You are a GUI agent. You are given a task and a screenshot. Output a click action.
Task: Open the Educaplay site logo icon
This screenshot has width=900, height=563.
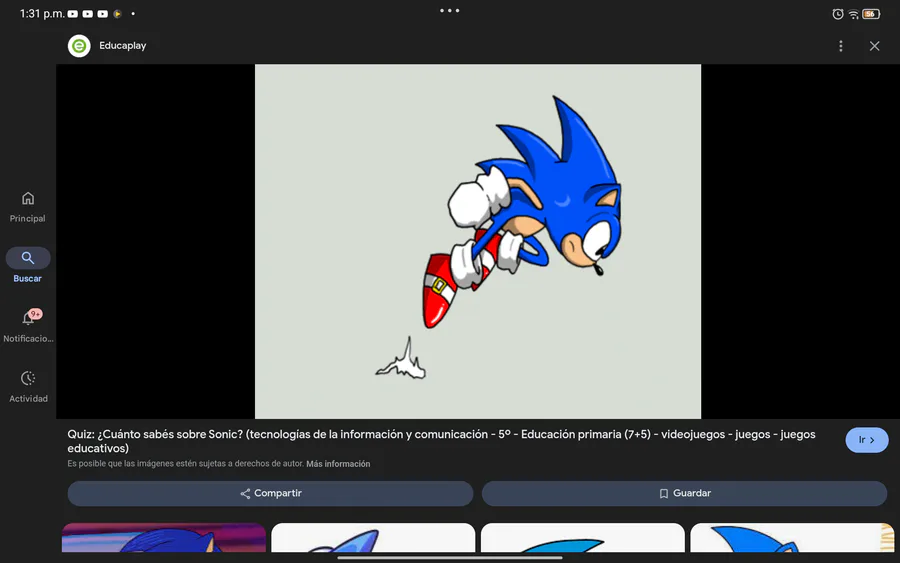pos(79,46)
